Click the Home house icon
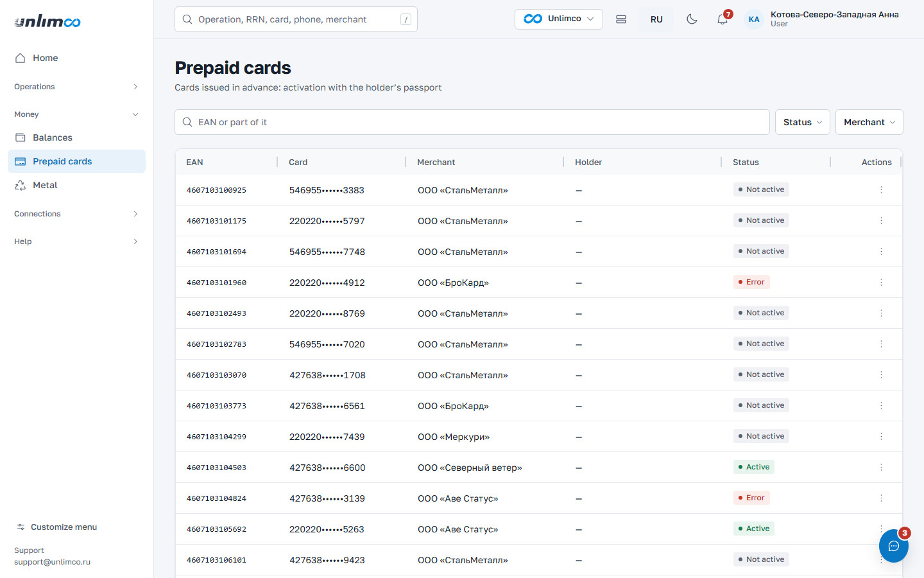Image resolution: width=924 pixels, height=578 pixels. tap(21, 58)
